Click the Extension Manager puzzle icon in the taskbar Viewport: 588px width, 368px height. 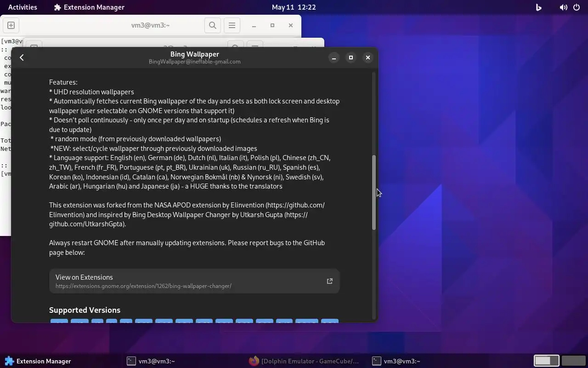[x=9, y=361]
